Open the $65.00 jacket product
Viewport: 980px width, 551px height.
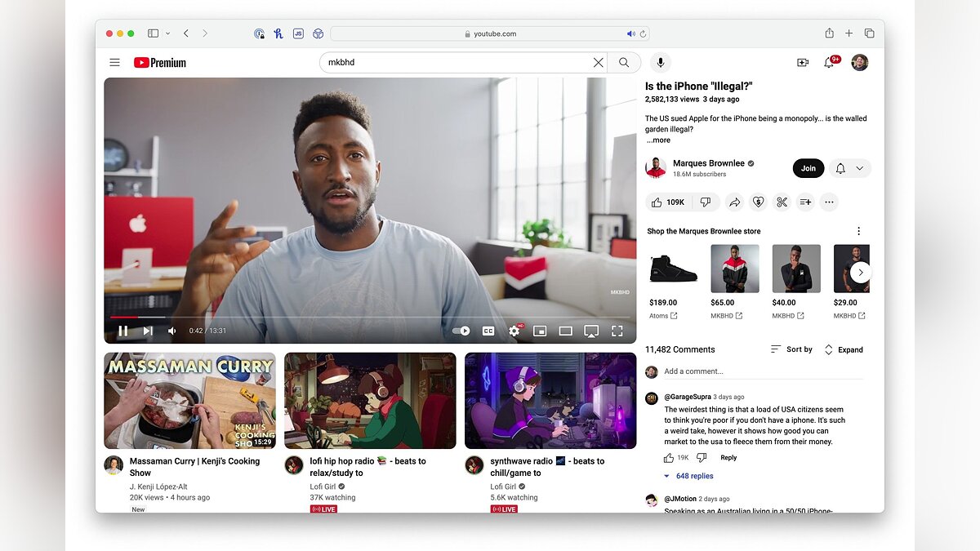click(735, 269)
